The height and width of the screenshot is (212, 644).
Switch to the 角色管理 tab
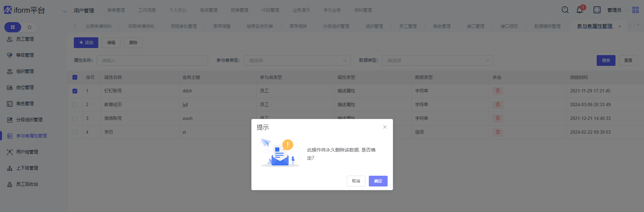point(442,26)
